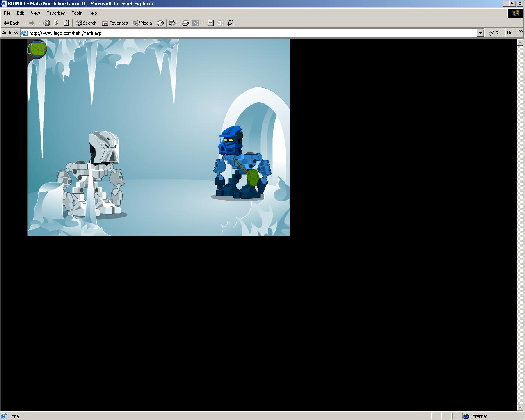Click the vertical scrollbar up arrow
The width and height of the screenshot is (525, 420).
[x=520, y=42]
